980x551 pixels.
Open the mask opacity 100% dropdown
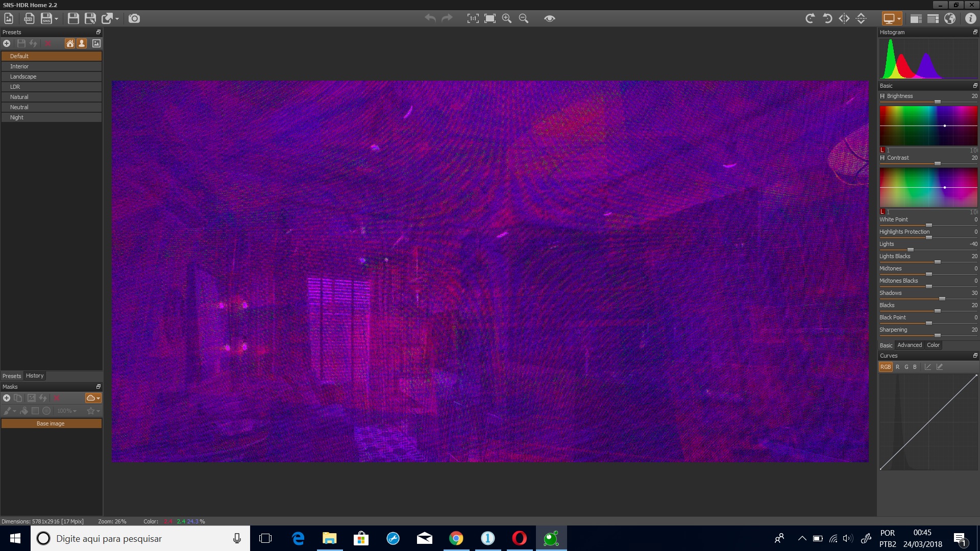pyautogui.click(x=67, y=411)
